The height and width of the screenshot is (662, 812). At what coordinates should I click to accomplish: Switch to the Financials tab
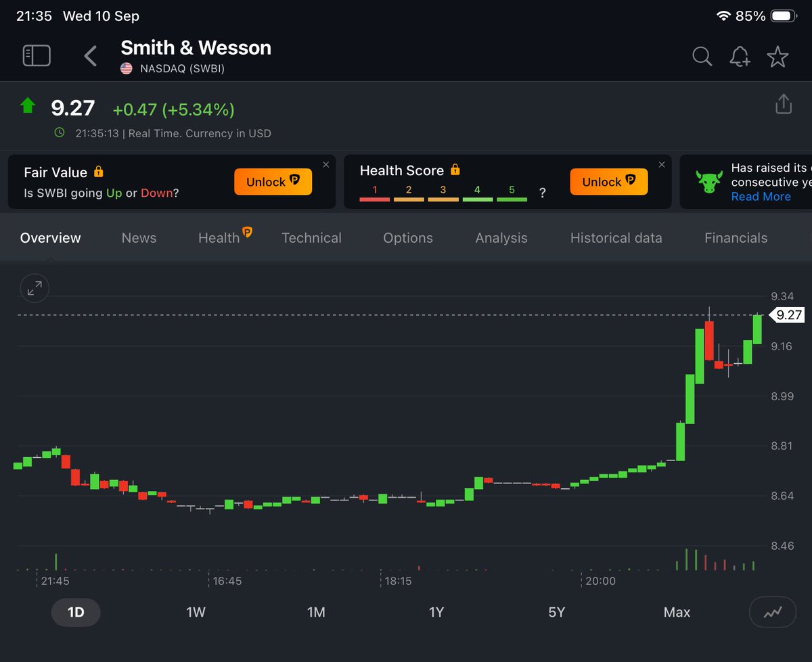coord(736,238)
